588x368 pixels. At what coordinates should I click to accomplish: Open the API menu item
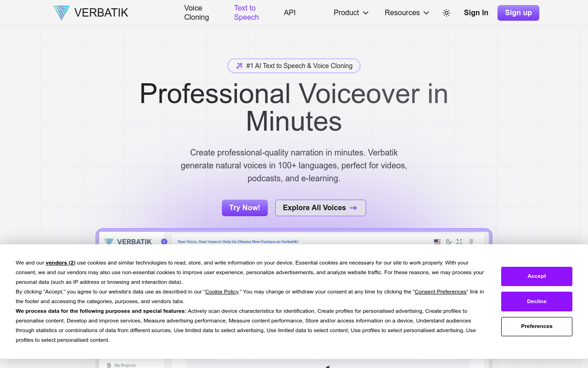click(x=290, y=13)
